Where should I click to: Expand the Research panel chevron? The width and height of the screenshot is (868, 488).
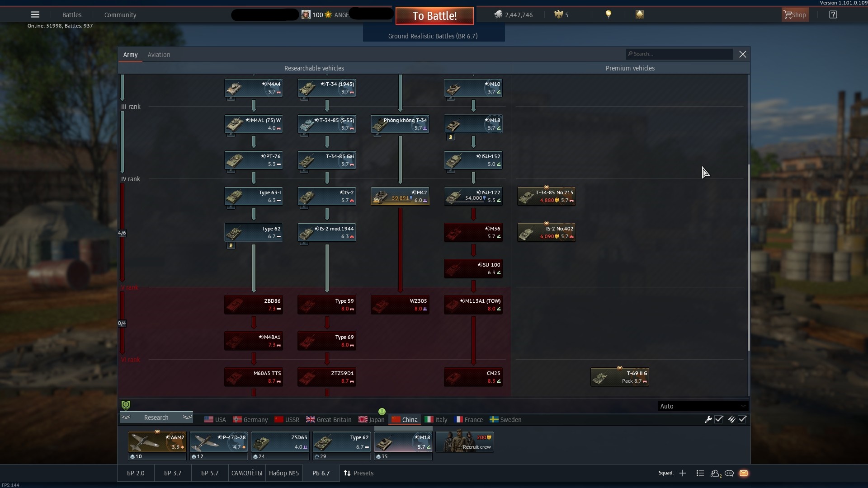click(x=187, y=417)
